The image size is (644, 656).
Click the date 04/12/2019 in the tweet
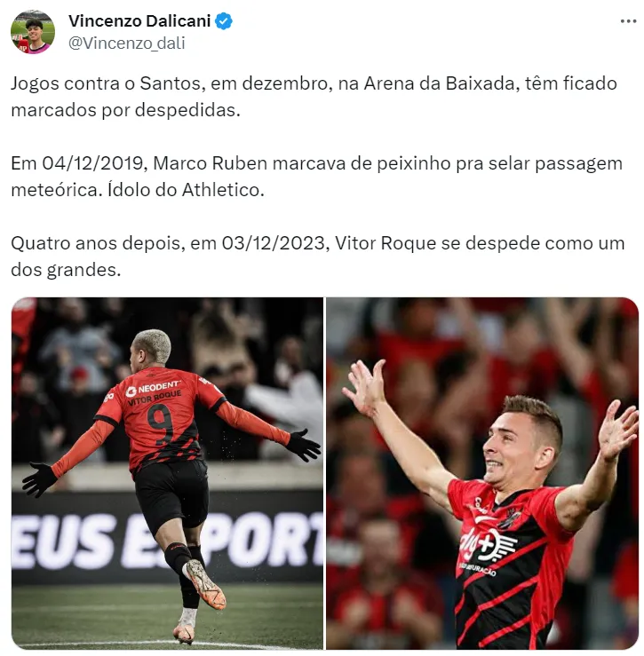(x=92, y=163)
